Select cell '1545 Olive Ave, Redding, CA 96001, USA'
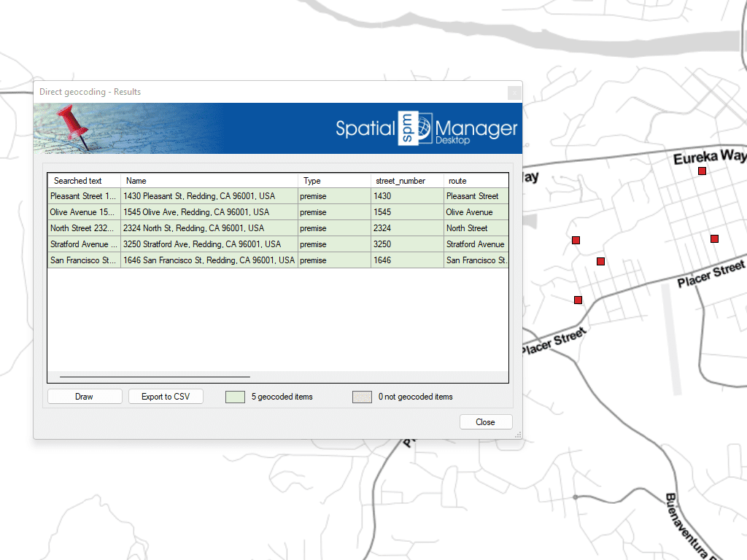The height and width of the screenshot is (560, 747). click(x=209, y=212)
